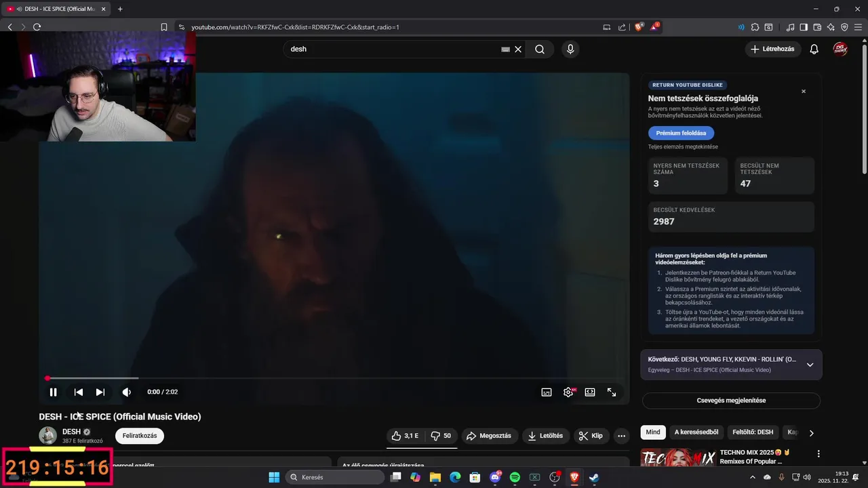The width and height of the screenshot is (868, 488).
Task: Open Techno Mix 2025 video thumbnail
Action: pos(678,457)
